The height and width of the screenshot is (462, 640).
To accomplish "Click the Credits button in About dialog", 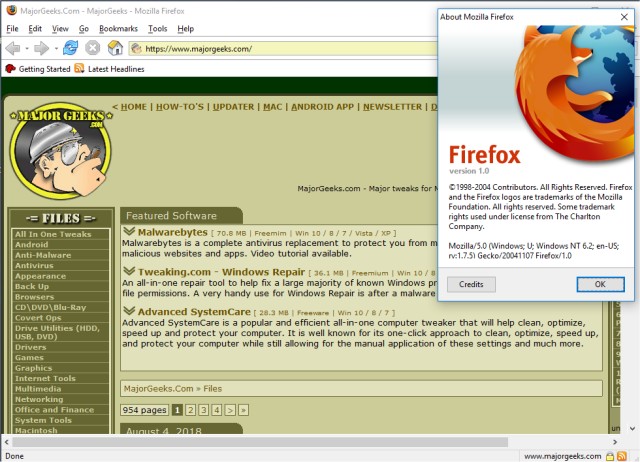I will (x=471, y=284).
